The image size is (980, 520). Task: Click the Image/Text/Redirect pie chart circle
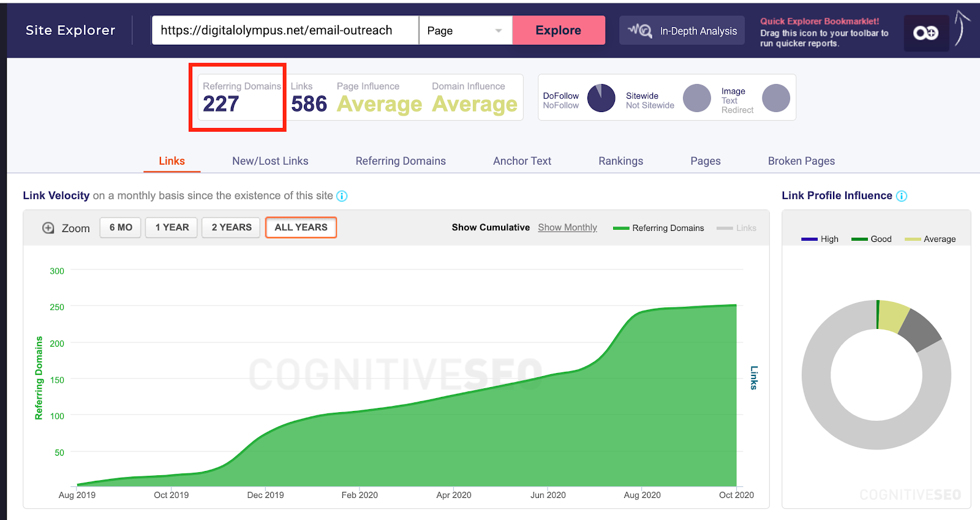point(776,98)
